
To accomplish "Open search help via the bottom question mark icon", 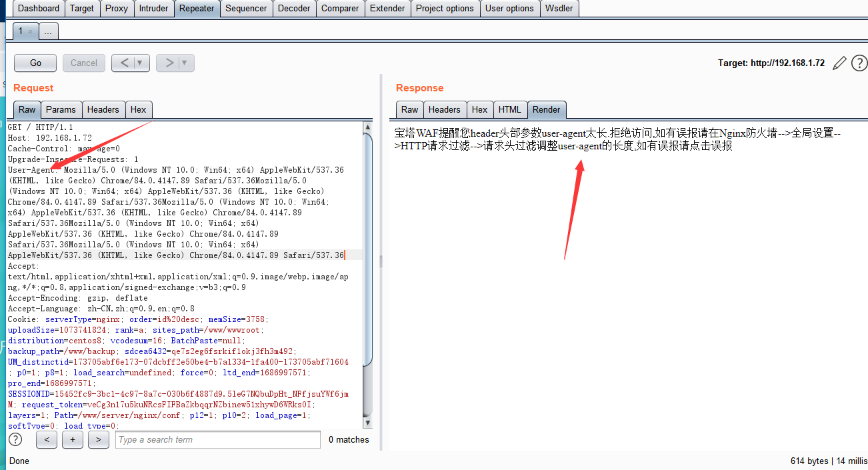I will pos(15,439).
